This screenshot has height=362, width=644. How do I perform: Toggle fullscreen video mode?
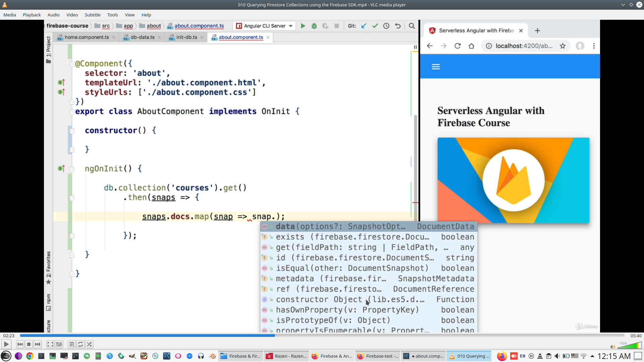(50, 344)
